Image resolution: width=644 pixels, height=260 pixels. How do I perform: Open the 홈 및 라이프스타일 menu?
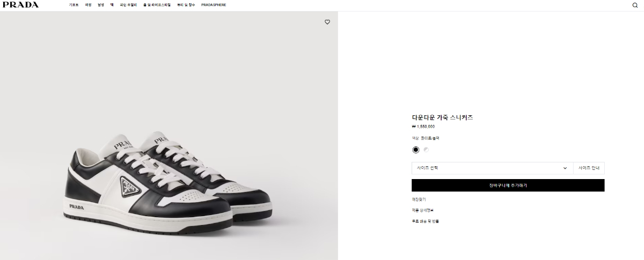click(157, 5)
